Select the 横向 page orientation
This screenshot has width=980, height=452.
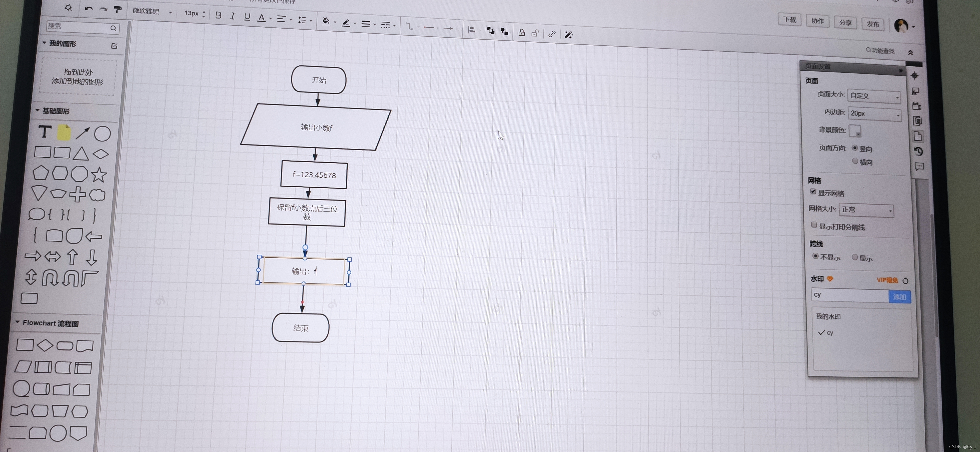[855, 161]
